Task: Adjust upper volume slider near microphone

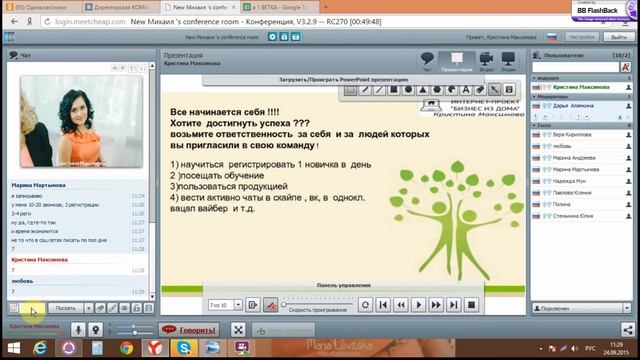Action: pos(134,326)
